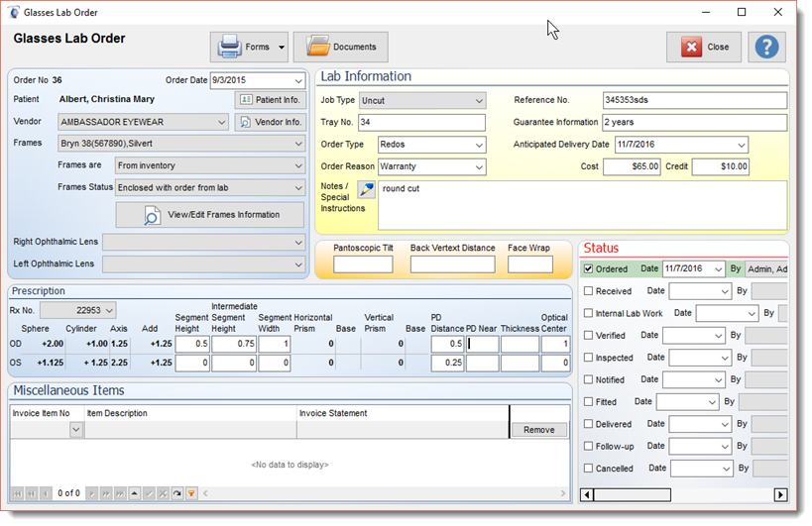The width and height of the screenshot is (812, 526).
Task: Check the Received status checkbox
Action: click(588, 291)
